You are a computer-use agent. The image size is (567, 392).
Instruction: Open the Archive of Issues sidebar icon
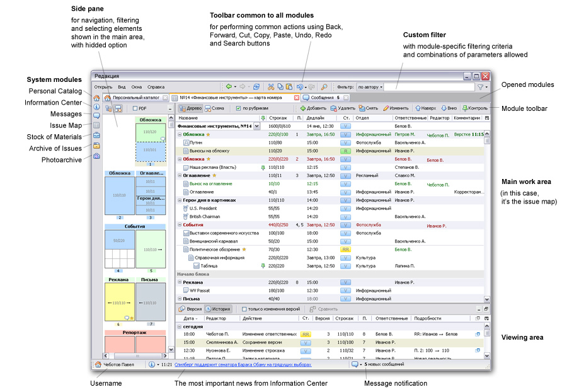(x=96, y=146)
